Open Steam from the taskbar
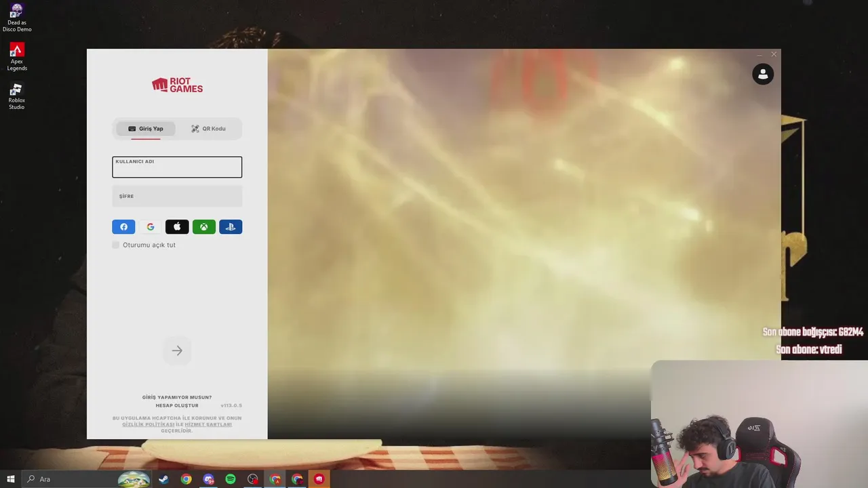This screenshot has height=488, width=868. (x=163, y=479)
